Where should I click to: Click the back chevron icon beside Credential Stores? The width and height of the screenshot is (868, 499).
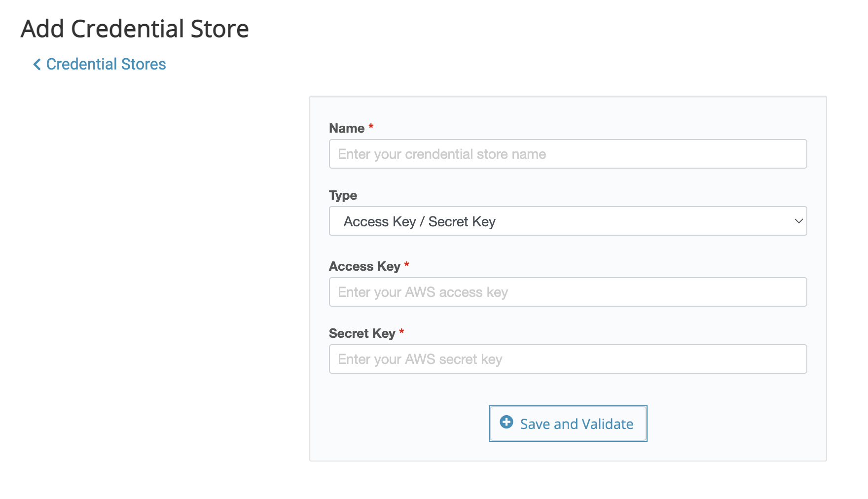37,65
